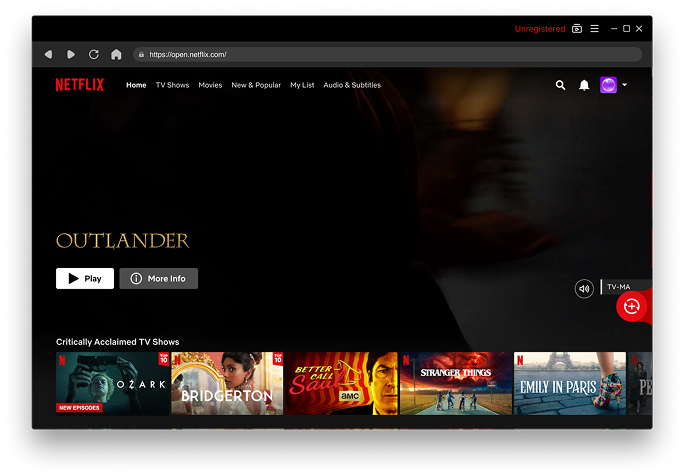
Task: Click the red Unregistered label
Action: click(540, 29)
